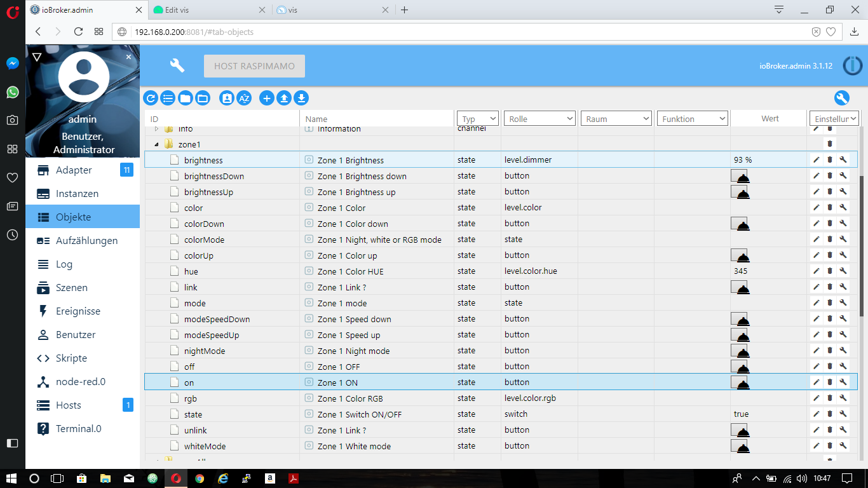Click the 93 % brightness value
The width and height of the screenshot is (868, 488).
click(743, 160)
